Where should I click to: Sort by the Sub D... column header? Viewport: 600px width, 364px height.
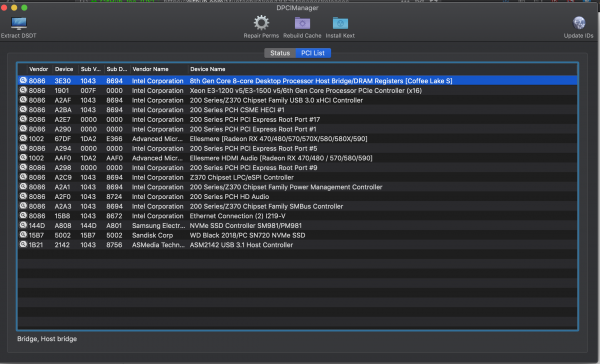pyautogui.click(x=116, y=69)
